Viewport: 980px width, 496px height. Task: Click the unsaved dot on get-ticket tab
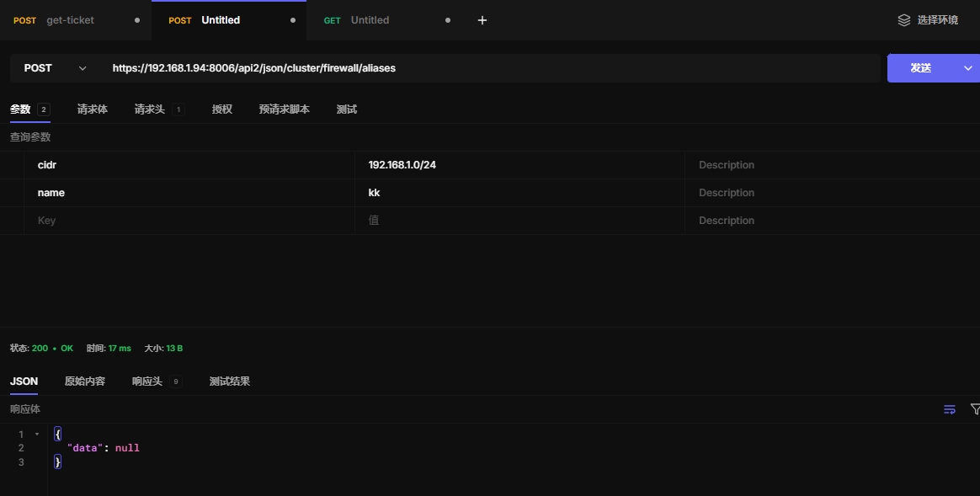coord(137,20)
